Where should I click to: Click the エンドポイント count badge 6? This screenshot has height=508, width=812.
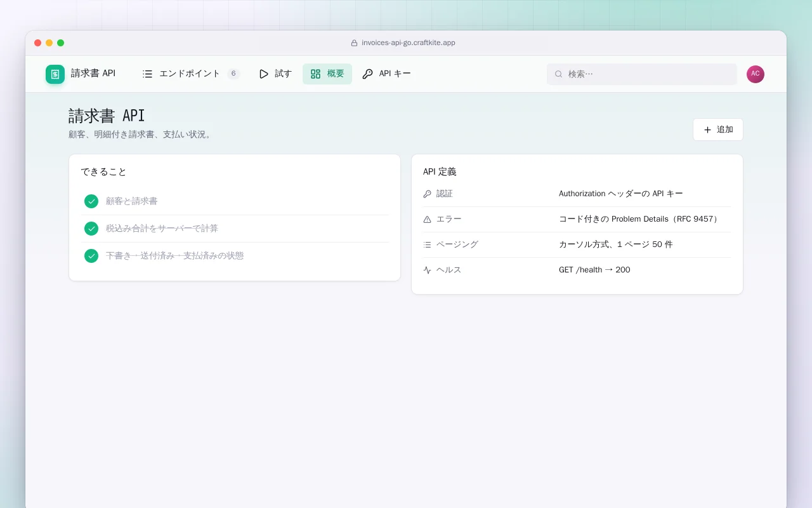tap(233, 74)
